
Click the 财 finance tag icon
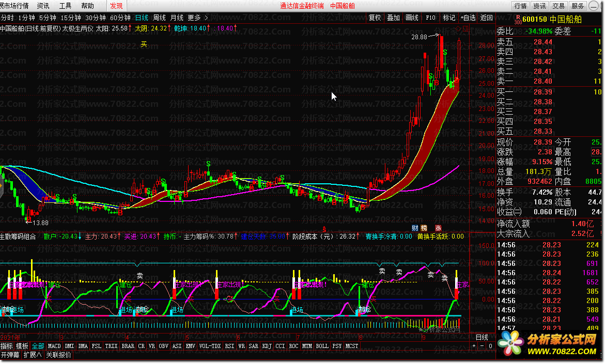point(415,228)
